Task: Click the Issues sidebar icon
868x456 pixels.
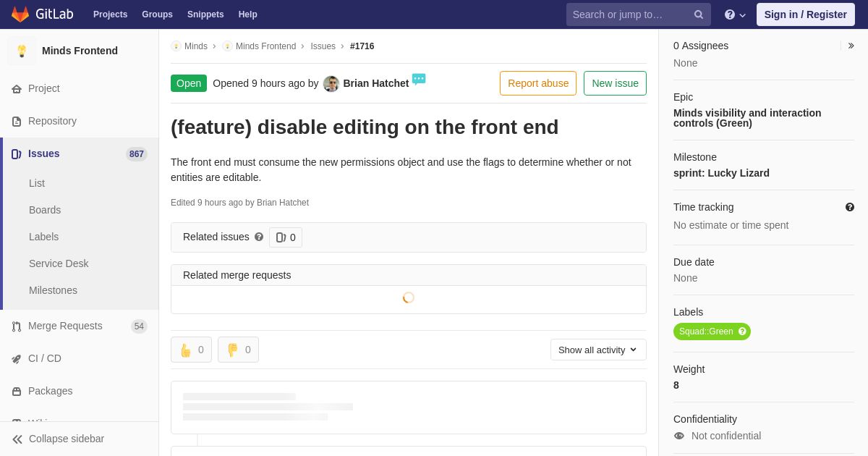Action: 17,154
